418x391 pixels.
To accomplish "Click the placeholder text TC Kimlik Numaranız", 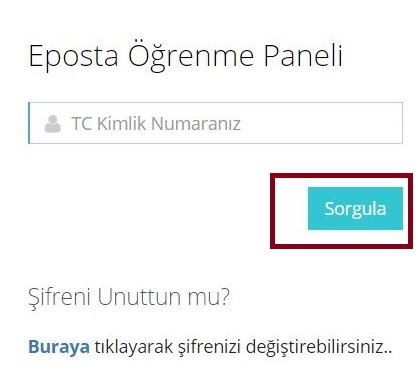I will coord(156,123).
